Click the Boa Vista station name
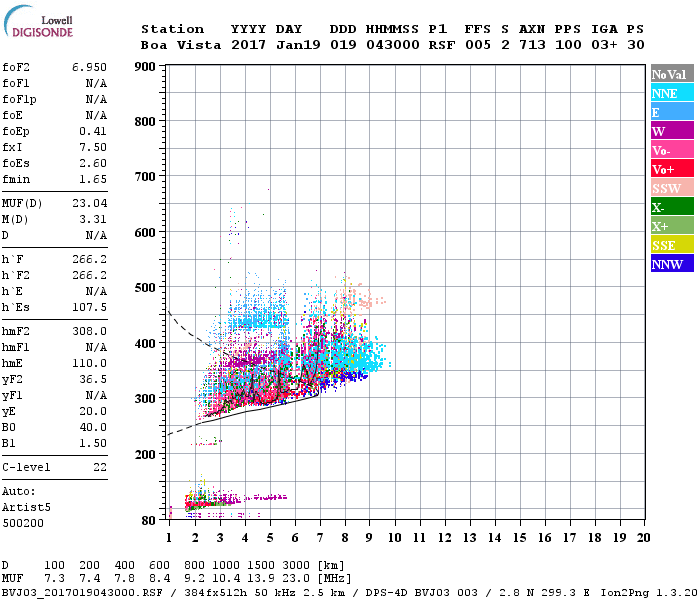 click(181, 45)
